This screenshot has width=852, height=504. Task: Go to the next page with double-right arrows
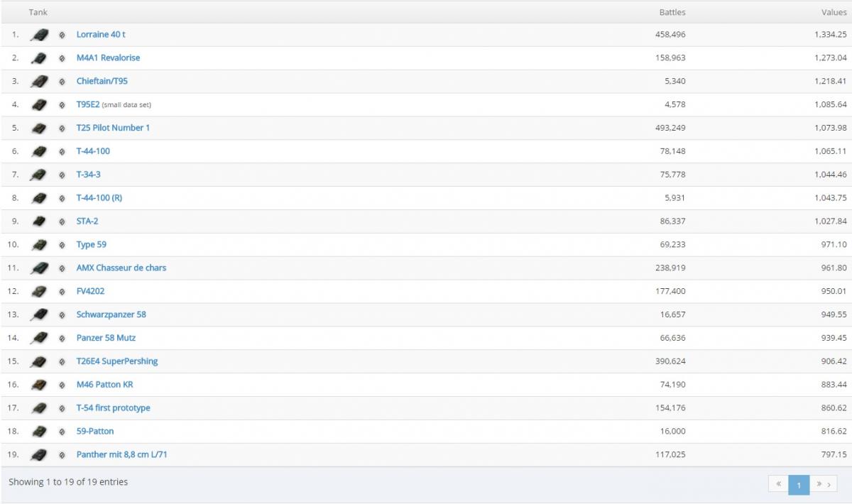(x=819, y=484)
